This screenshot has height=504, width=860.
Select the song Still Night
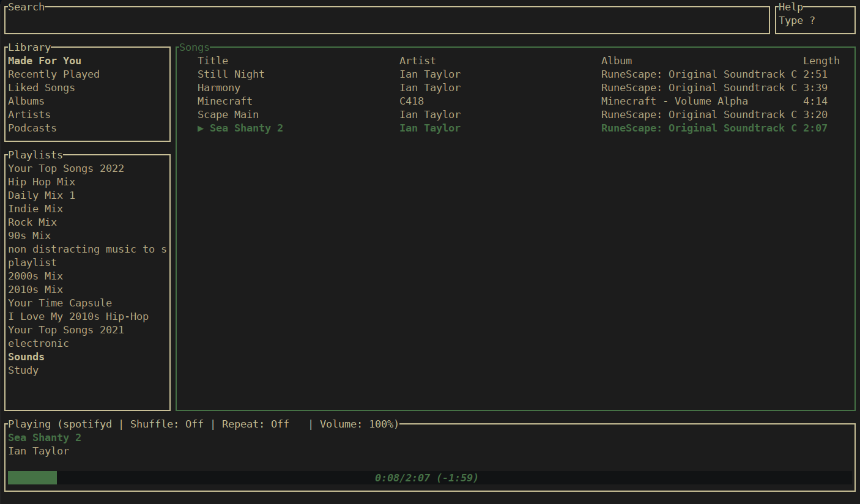coord(231,74)
